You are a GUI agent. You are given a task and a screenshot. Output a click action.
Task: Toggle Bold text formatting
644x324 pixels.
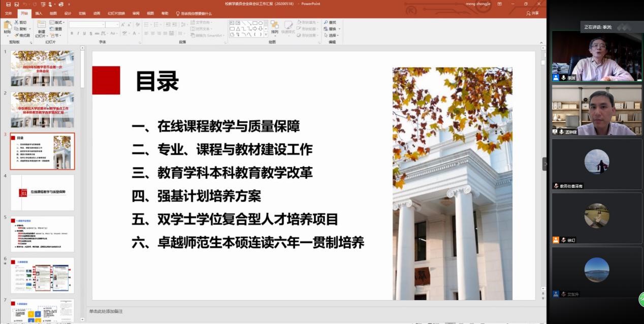(72, 34)
